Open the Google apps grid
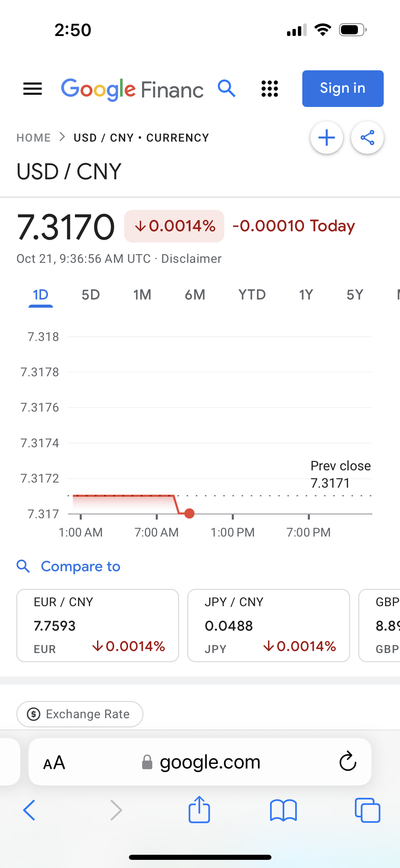The height and width of the screenshot is (868, 400). coord(270,89)
